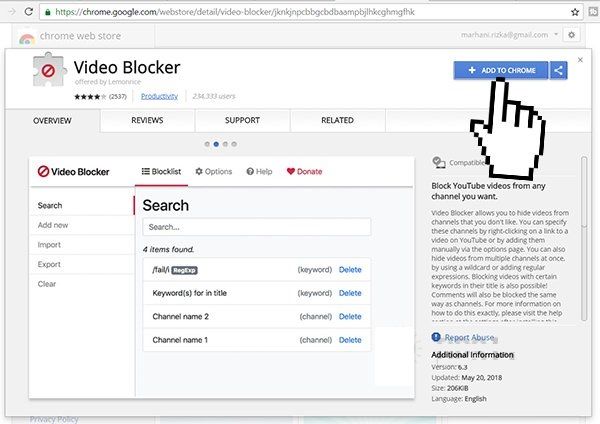Click the browser forward arrow

click(x=12, y=12)
